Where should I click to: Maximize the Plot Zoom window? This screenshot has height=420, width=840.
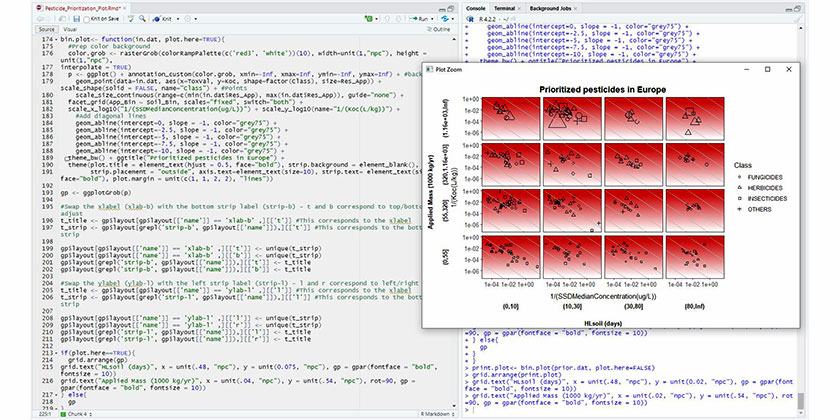coord(767,69)
